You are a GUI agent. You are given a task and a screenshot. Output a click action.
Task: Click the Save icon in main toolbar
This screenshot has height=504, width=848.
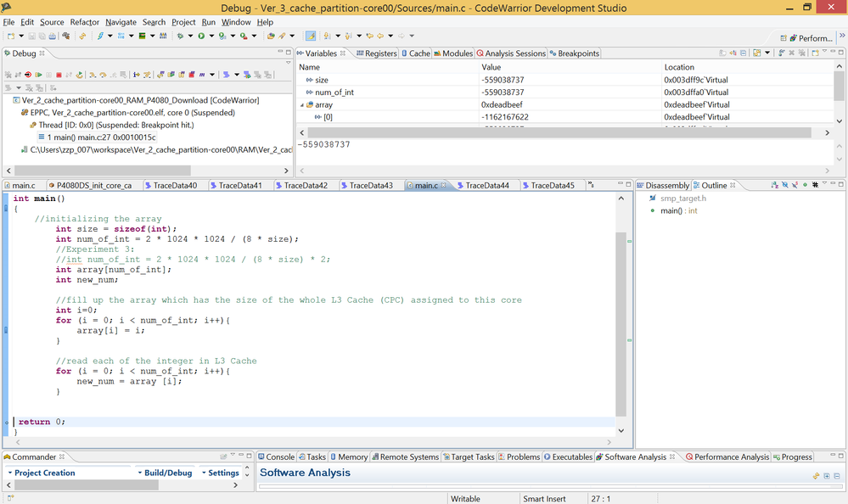(x=31, y=36)
